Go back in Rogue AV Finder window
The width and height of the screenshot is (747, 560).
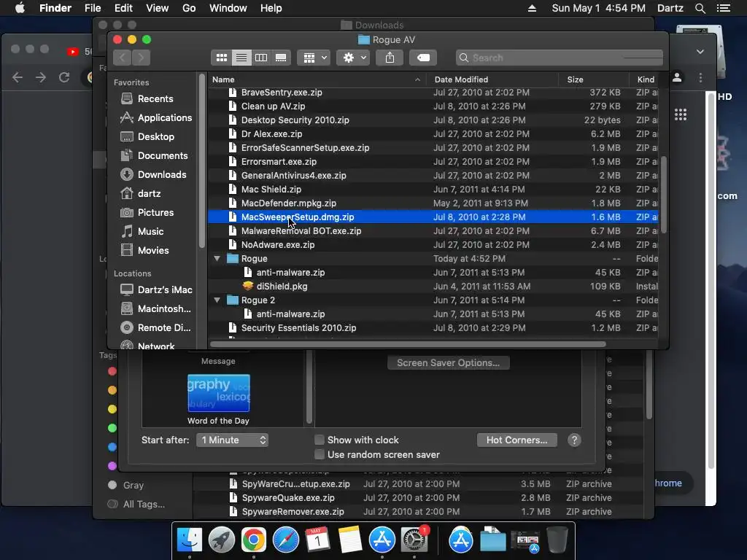tap(123, 58)
